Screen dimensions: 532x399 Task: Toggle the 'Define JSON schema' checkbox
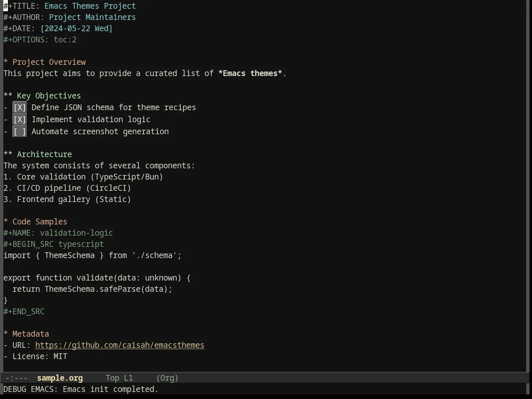click(x=20, y=108)
